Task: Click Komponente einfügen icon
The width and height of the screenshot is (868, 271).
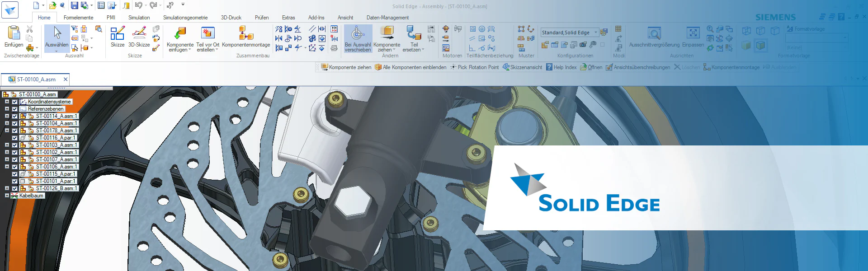Action: [x=180, y=33]
